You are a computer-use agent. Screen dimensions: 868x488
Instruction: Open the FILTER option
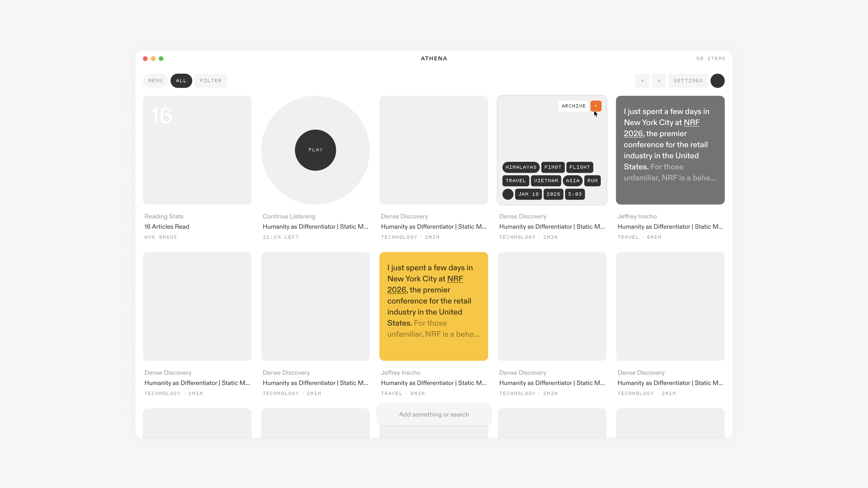point(211,81)
